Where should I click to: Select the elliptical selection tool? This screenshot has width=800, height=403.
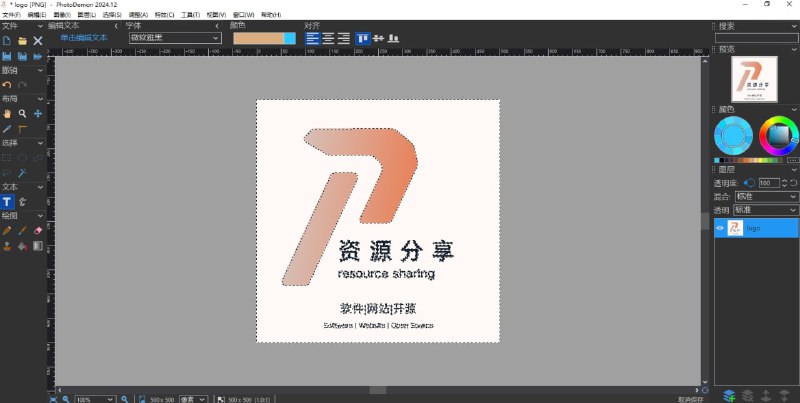(x=22, y=158)
